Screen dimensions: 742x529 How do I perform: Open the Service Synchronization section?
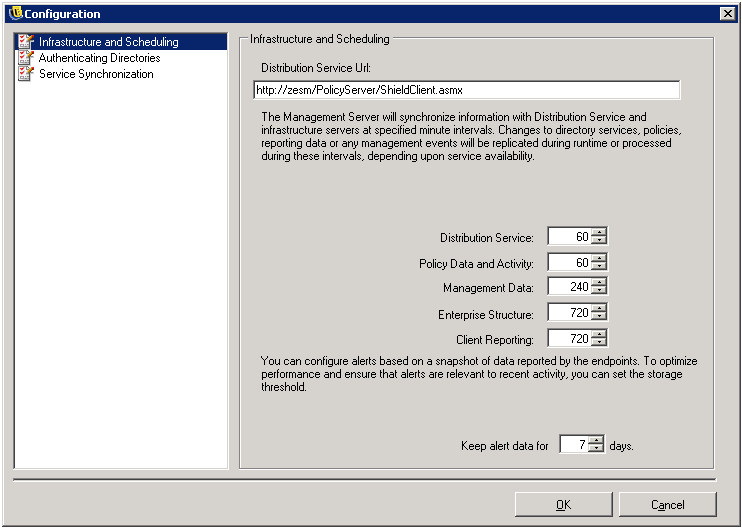tap(96, 74)
